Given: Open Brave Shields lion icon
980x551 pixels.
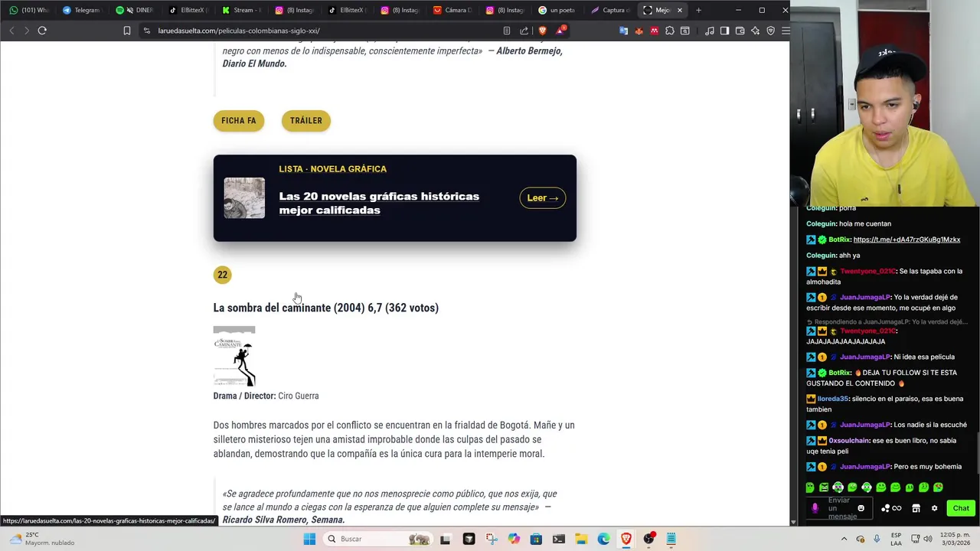Looking at the screenshot, I should coord(542,31).
